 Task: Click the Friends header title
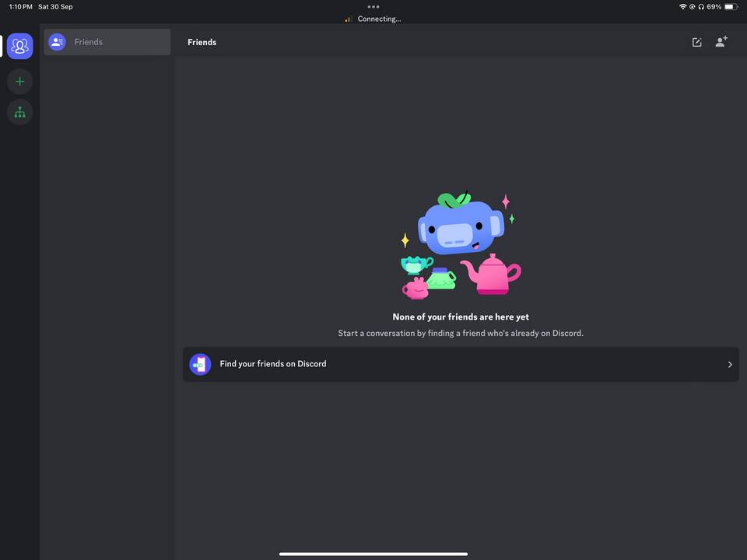pyautogui.click(x=202, y=42)
